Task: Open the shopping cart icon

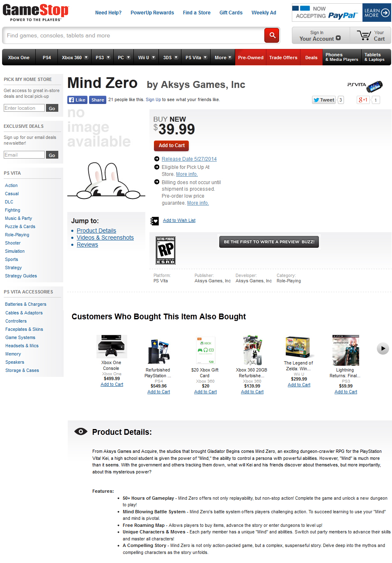Action: click(364, 35)
